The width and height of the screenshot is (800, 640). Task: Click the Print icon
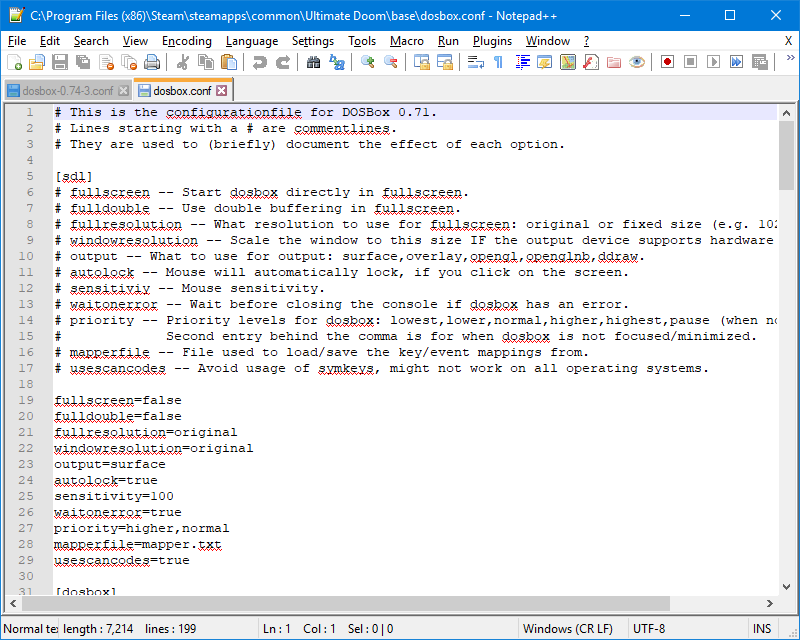(x=152, y=62)
